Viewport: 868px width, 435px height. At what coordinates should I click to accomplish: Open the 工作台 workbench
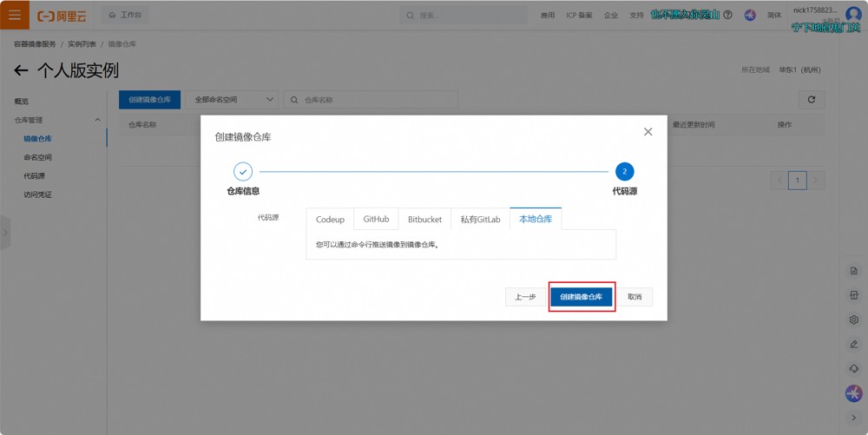(125, 15)
